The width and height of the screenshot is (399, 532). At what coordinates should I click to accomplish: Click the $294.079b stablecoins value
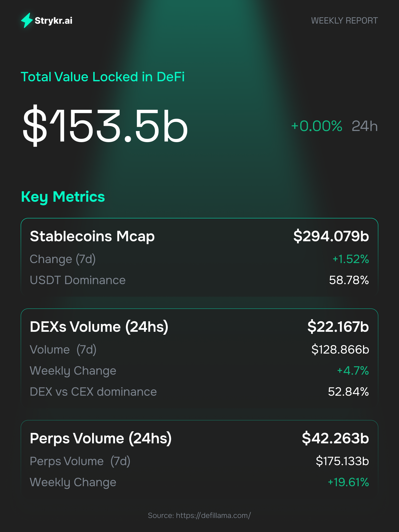pyautogui.click(x=331, y=236)
